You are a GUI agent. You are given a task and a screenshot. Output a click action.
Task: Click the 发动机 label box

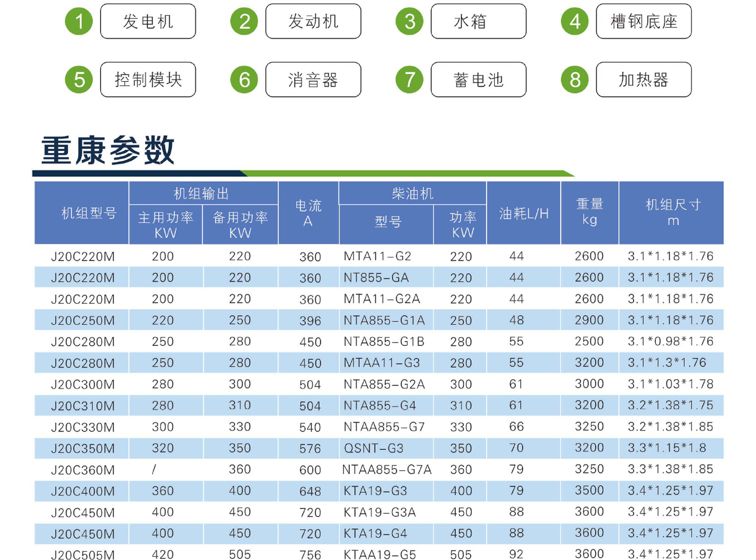click(313, 21)
